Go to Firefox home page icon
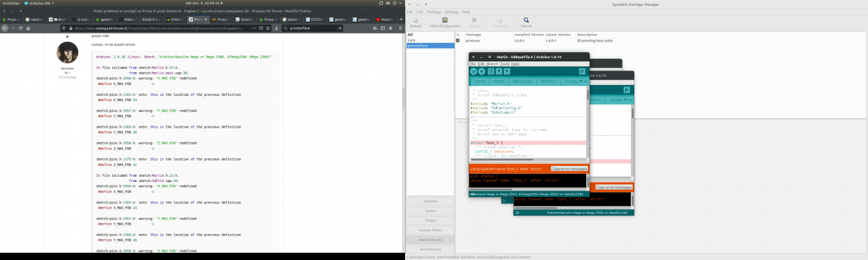868x260 pixels. click(28, 28)
